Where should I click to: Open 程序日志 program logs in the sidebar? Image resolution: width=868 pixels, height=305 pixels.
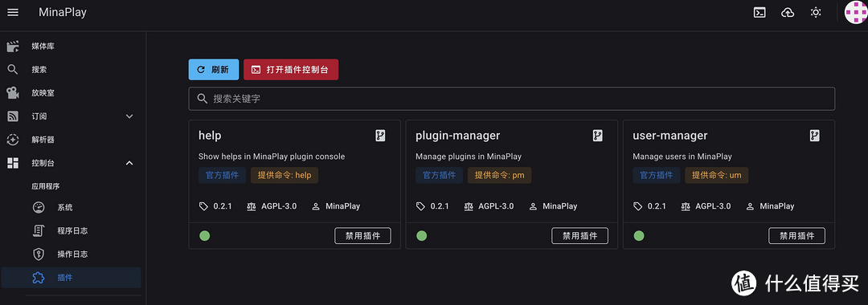click(71, 231)
